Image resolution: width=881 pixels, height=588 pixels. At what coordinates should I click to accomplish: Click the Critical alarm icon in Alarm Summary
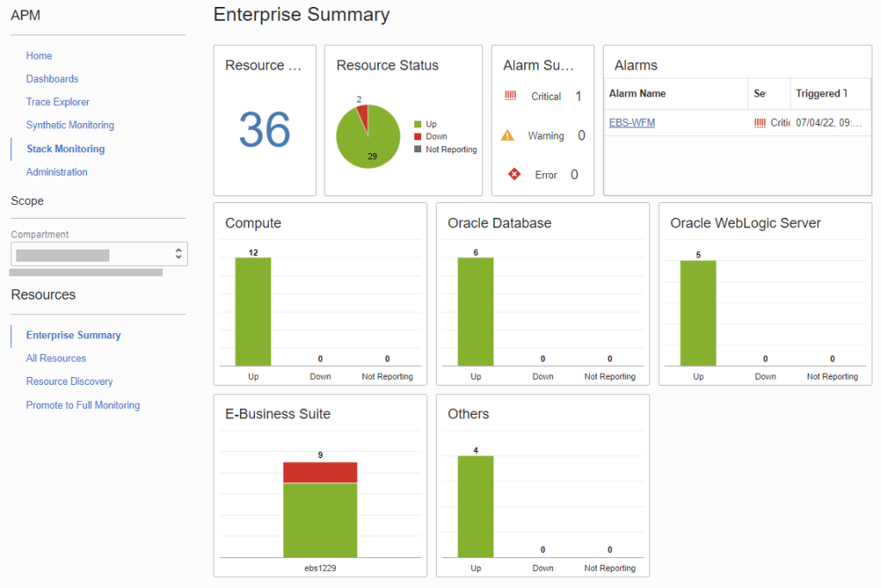[510, 96]
